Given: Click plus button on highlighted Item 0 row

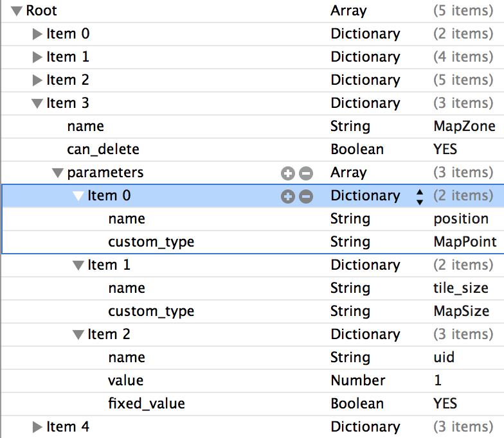Looking at the screenshot, I should click(x=288, y=197).
